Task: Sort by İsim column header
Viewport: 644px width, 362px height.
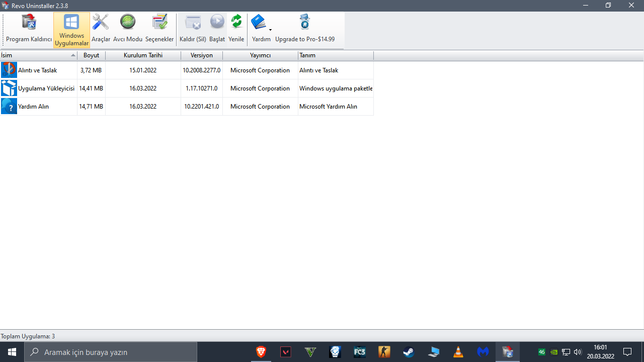Action: point(39,55)
